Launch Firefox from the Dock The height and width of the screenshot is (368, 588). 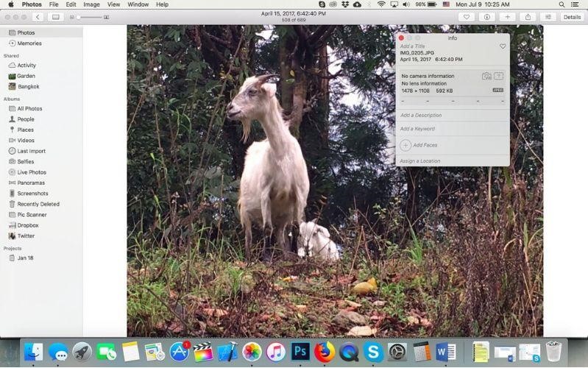pyautogui.click(x=325, y=352)
